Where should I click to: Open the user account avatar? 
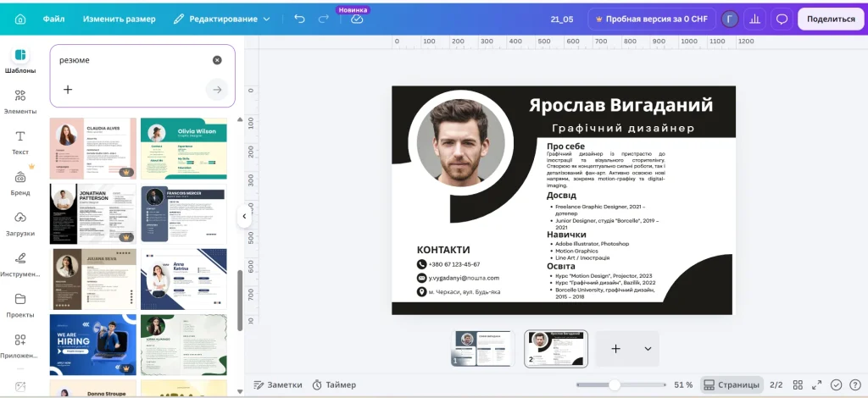730,19
